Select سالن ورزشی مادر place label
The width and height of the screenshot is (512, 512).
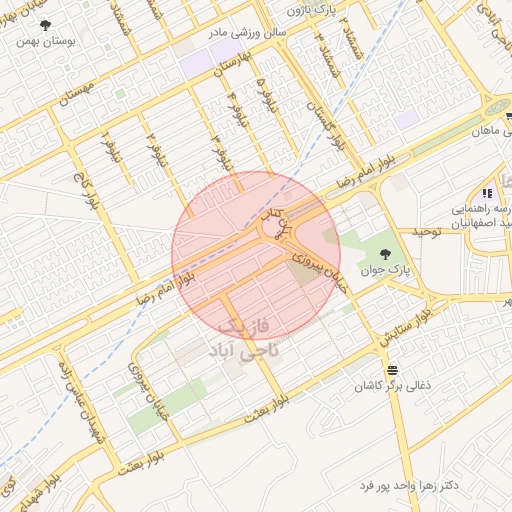(x=247, y=33)
